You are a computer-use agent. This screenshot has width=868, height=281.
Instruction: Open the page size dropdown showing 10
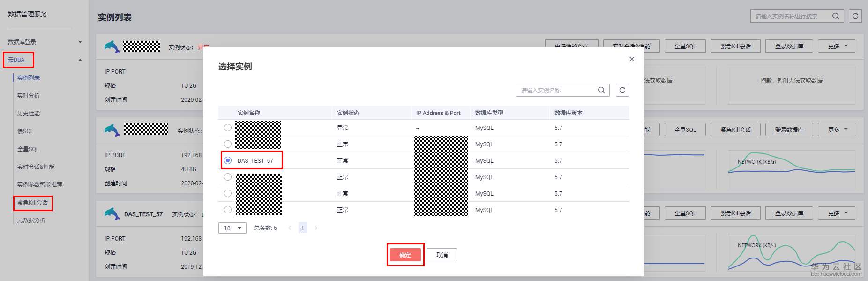point(232,228)
